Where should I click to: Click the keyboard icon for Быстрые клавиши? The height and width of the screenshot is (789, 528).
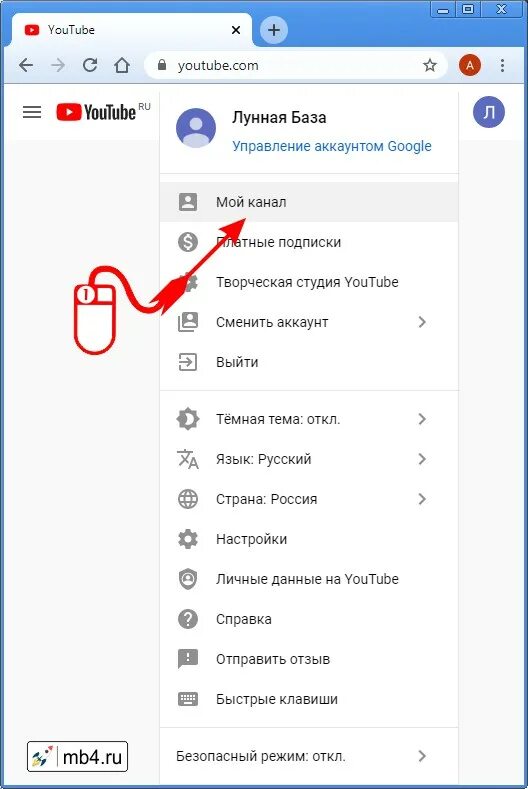tap(188, 699)
